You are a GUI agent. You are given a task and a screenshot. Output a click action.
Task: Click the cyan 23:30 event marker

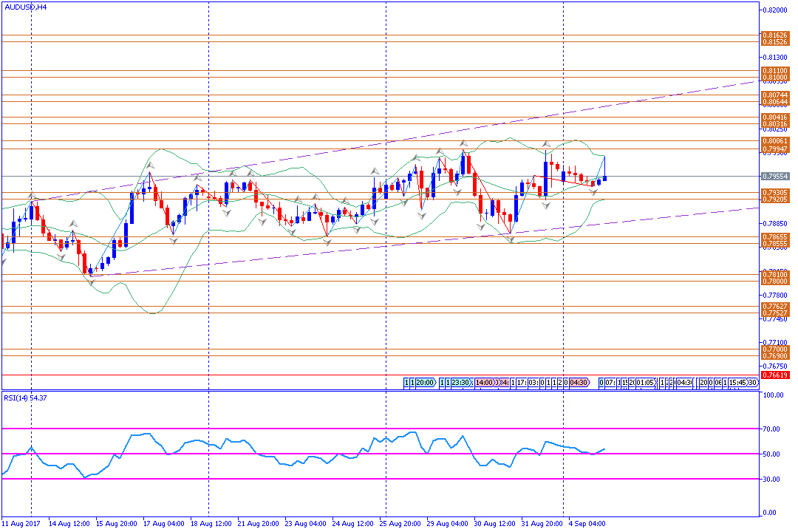click(462, 383)
